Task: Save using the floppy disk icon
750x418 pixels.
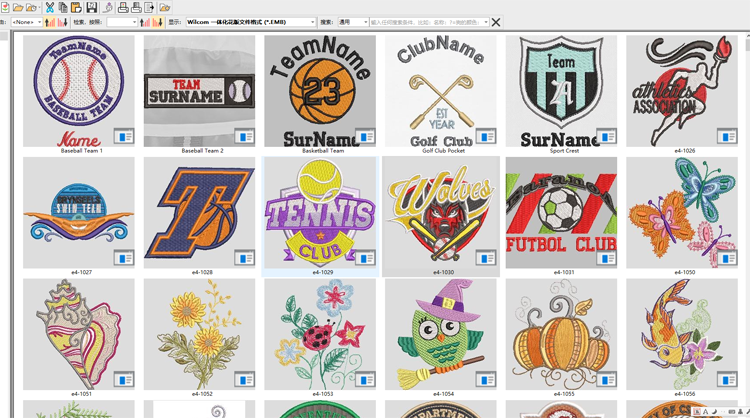Action: pos(91,8)
